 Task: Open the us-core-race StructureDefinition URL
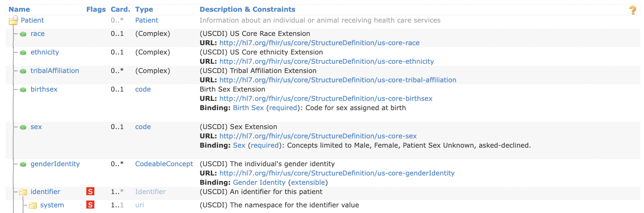319,43
